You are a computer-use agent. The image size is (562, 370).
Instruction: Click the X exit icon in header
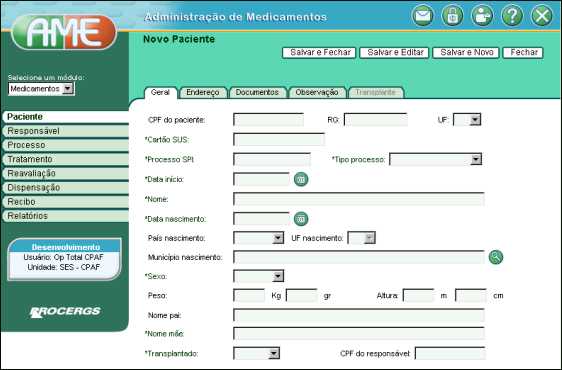(x=542, y=16)
